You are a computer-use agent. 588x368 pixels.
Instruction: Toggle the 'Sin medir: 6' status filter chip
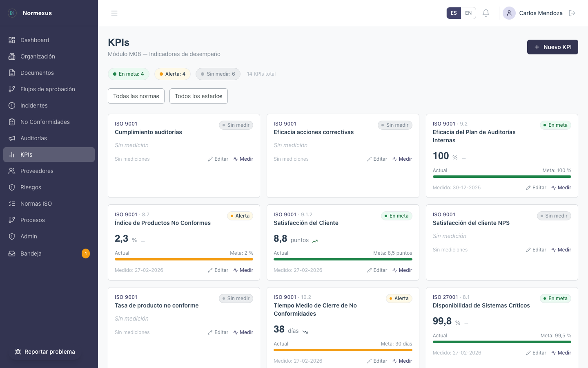[218, 74]
